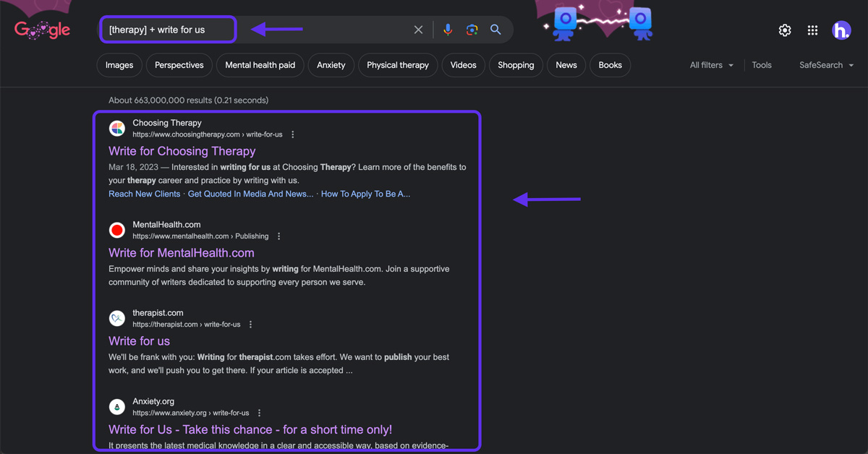Select the Physical therapy chip
Screen dimensions: 868x454
[x=398, y=65]
